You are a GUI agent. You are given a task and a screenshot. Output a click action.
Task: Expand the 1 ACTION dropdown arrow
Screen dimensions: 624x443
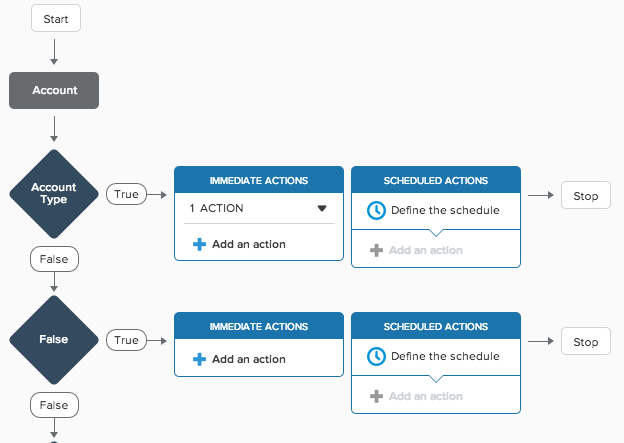[x=322, y=208]
